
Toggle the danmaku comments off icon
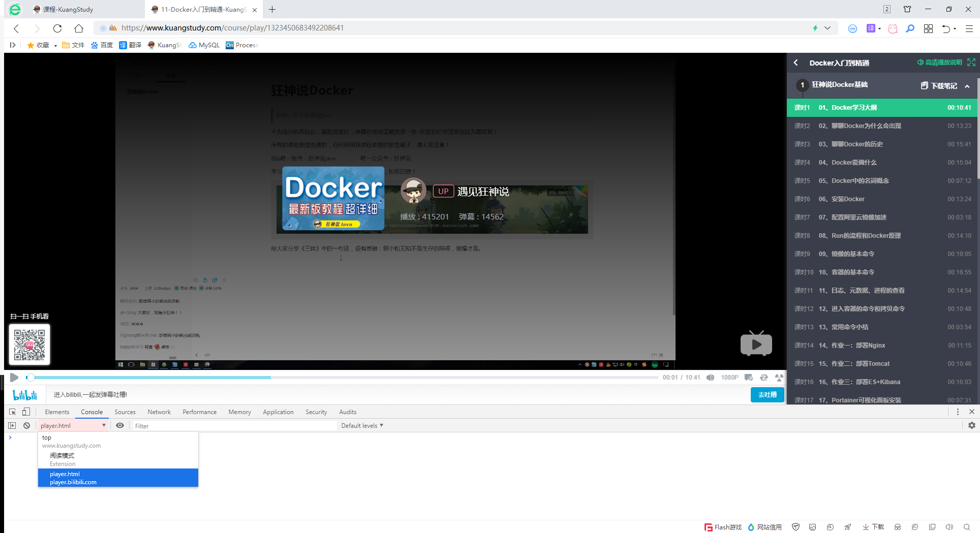tap(748, 378)
